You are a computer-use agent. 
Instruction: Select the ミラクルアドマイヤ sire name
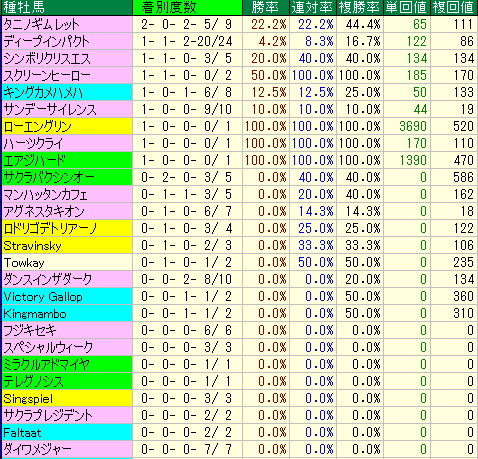46,364
